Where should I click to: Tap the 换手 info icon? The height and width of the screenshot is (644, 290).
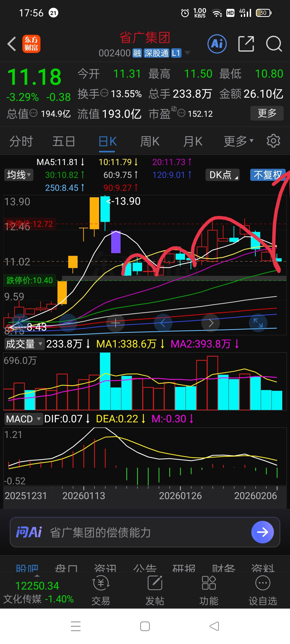pyautogui.click(x=104, y=93)
